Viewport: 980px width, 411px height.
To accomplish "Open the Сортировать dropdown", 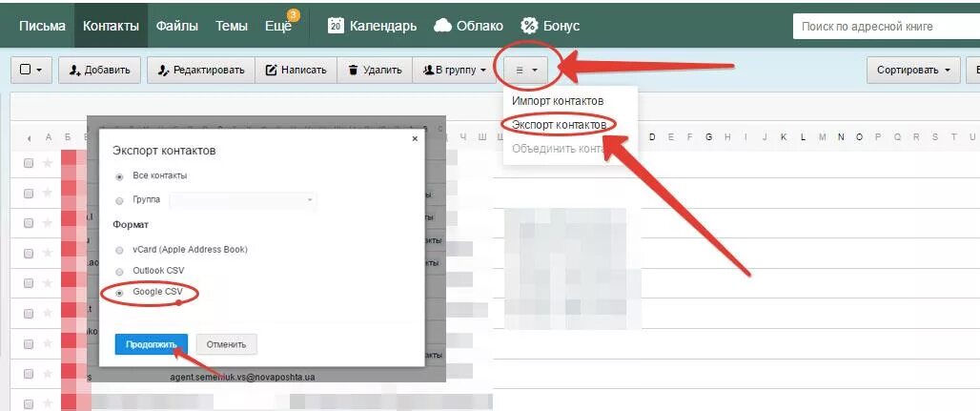I will (x=913, y=70).
